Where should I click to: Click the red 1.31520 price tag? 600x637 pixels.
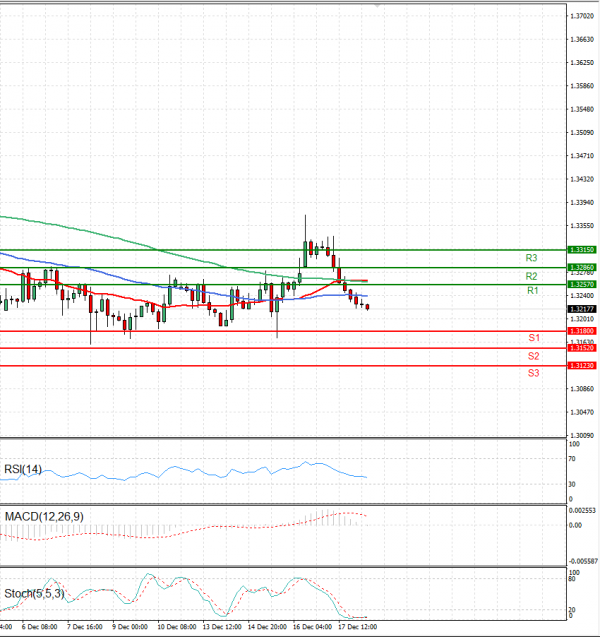point(582,348)
